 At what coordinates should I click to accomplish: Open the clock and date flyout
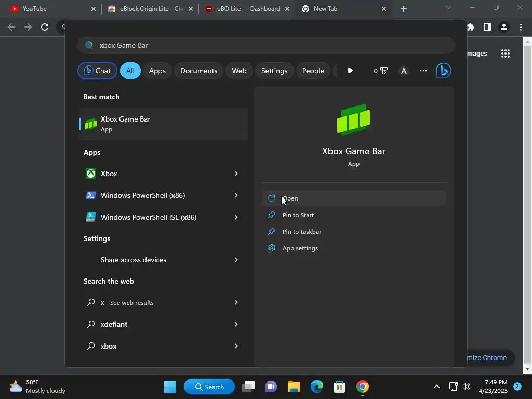click(493, 387)
